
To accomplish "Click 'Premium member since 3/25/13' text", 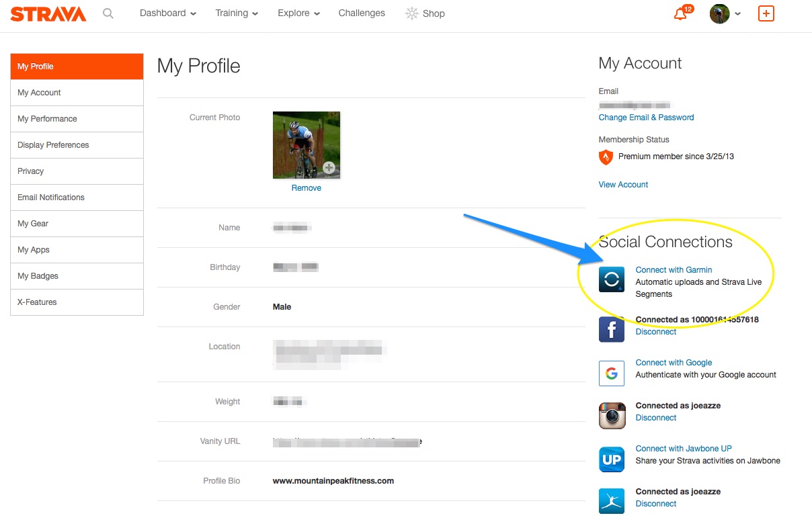I will [676, 157].
